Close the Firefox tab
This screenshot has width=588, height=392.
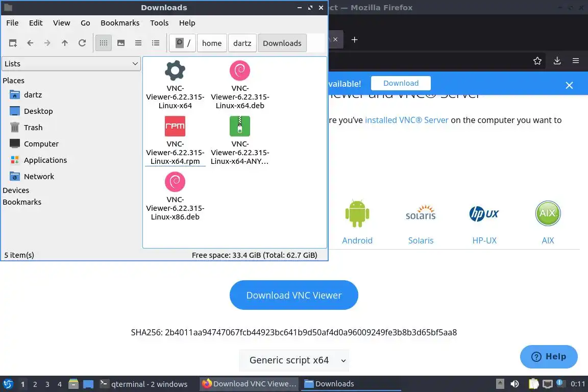pos(335,39)
